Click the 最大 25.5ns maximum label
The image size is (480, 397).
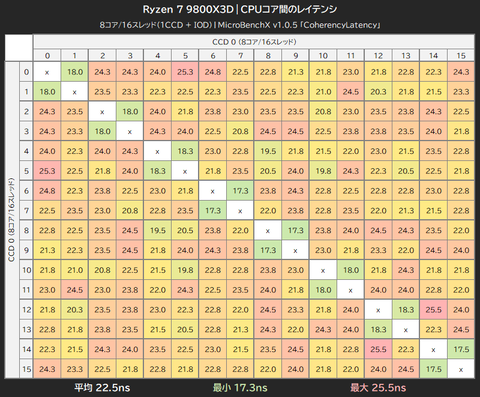pyautogui.click(x=378, y=388)
